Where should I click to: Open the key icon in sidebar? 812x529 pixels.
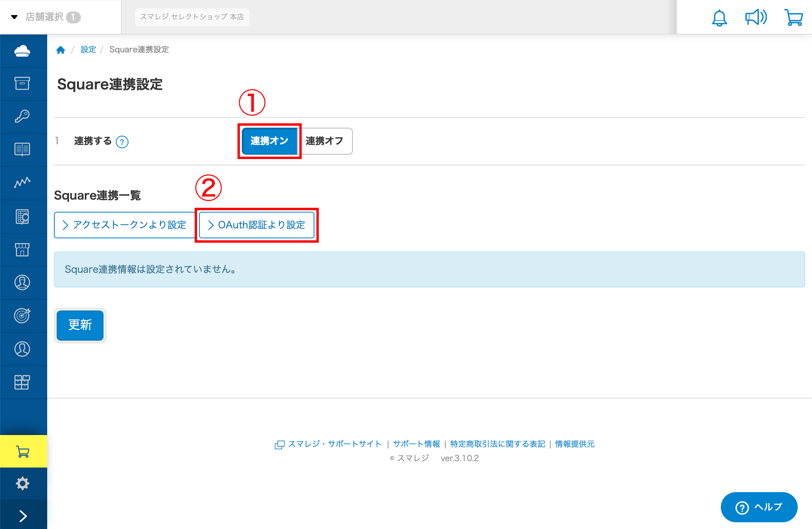pyautogui.click(x=22, y=116)
